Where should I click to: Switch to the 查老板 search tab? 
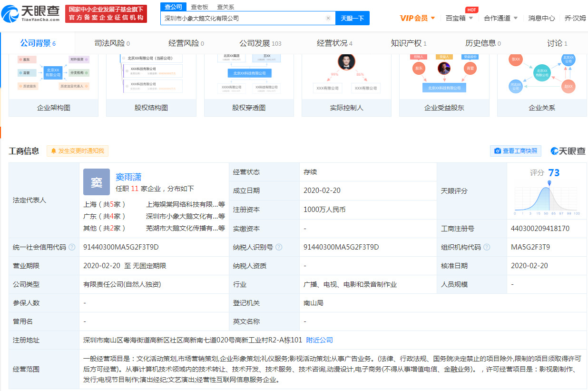[x=199, y=7]
